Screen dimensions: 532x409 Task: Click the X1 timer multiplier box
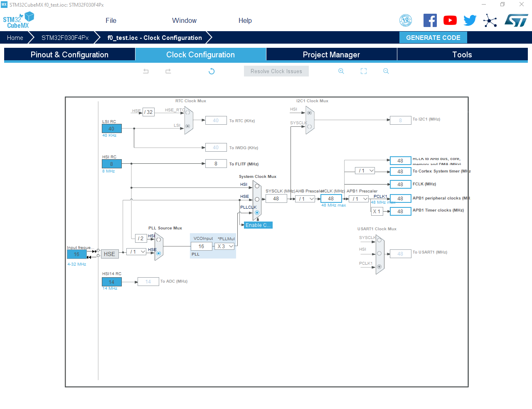click(x=377, y=211)
